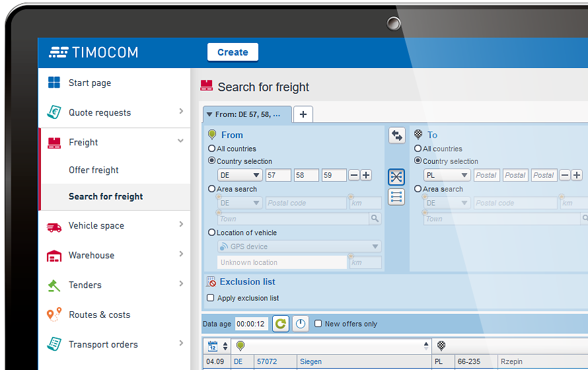588x370 pixels.
Task: Click the swap From and To icon
Action: [x=396, y=135]
